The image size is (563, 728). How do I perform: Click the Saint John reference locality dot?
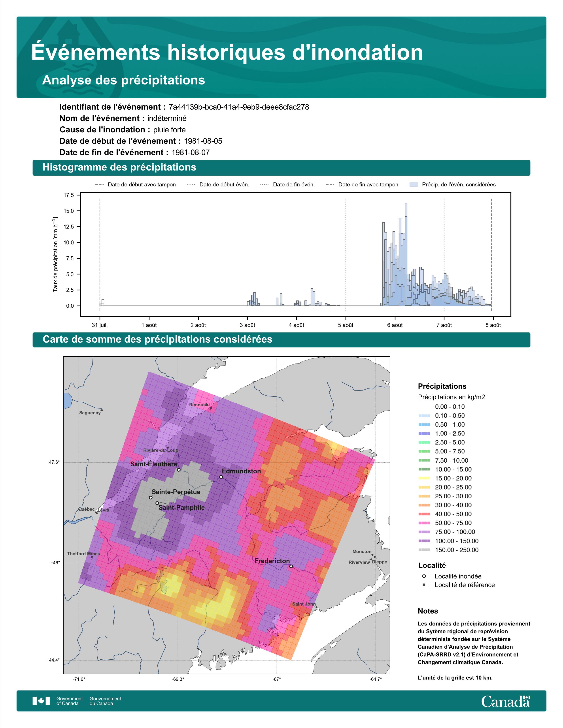317,607
